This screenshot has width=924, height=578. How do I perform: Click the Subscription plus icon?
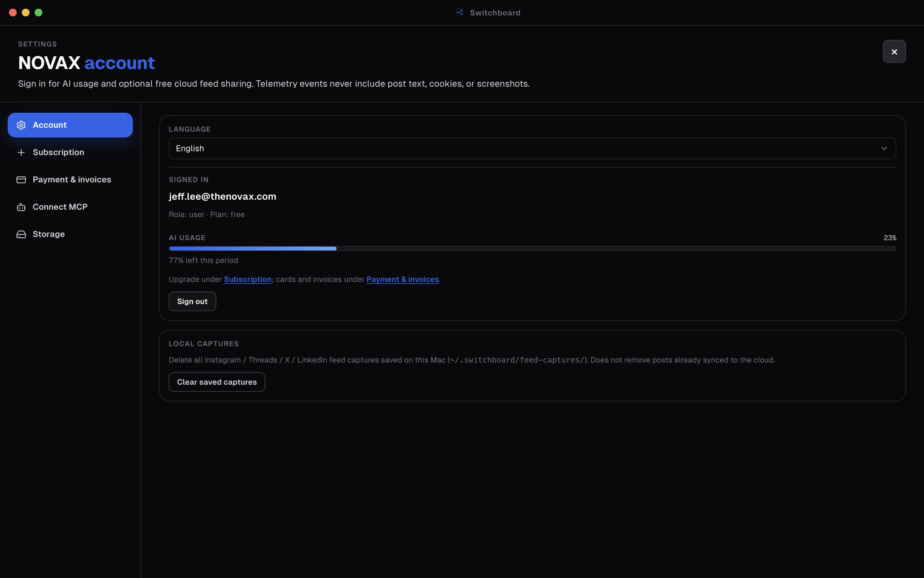(21, 153)
